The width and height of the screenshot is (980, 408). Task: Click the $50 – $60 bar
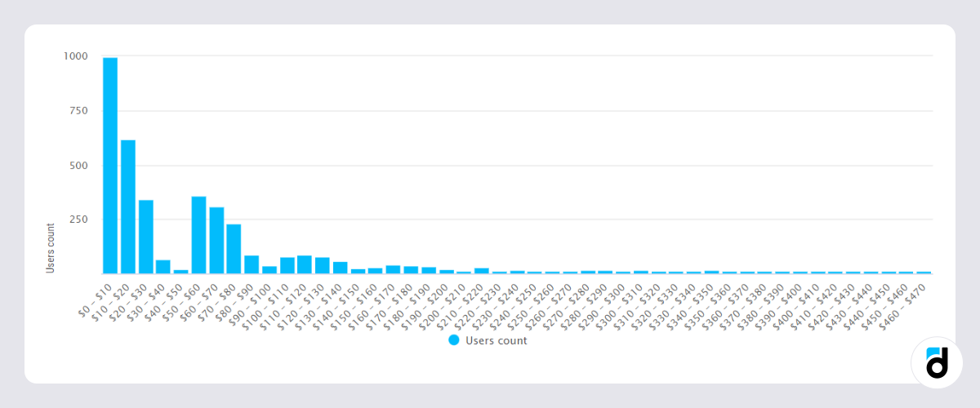pyautogui.click(x=198, y=235)
